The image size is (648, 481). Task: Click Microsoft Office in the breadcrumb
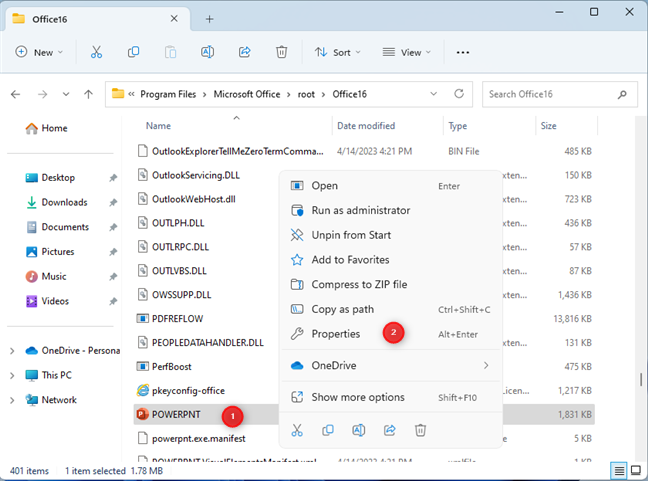click(247, 94)
